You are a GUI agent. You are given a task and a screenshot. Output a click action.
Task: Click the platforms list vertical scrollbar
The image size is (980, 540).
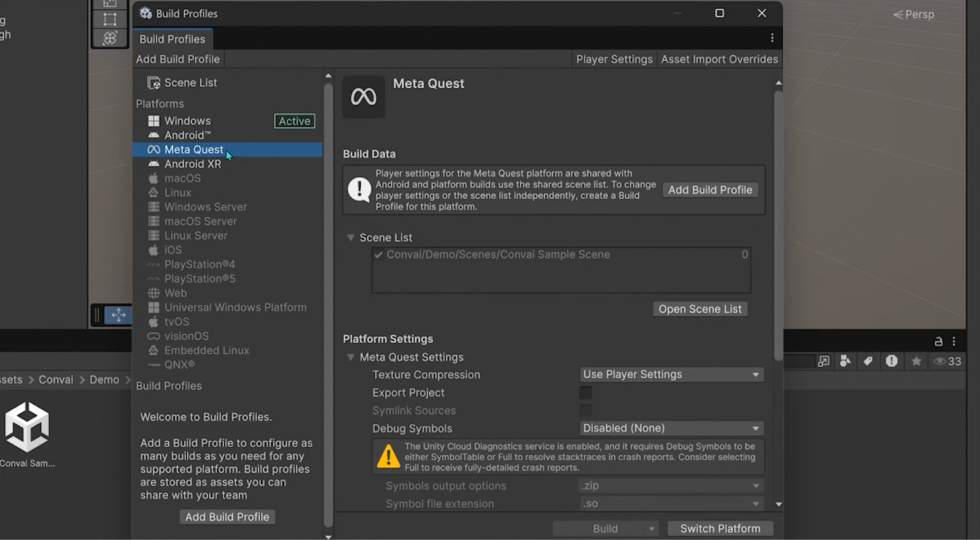328,305
